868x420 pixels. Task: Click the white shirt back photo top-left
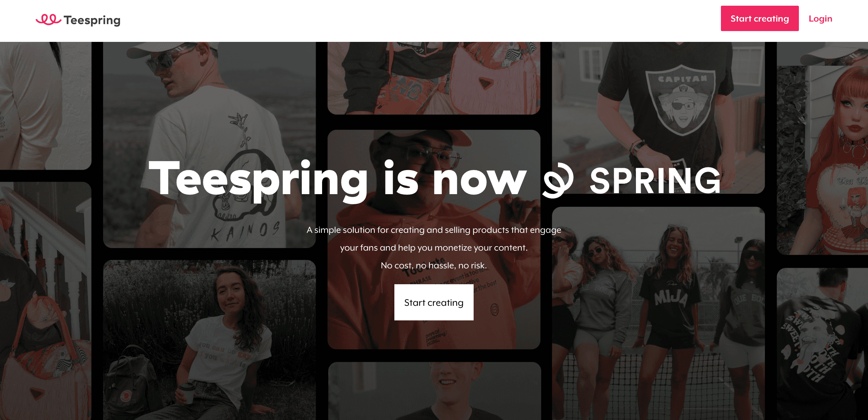click(45, 106)
